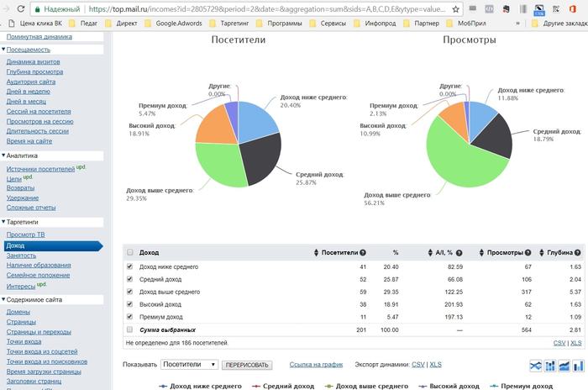Switch to the column chart view icon
This screenshot has height=390, width=588.
tap(578, 366)
